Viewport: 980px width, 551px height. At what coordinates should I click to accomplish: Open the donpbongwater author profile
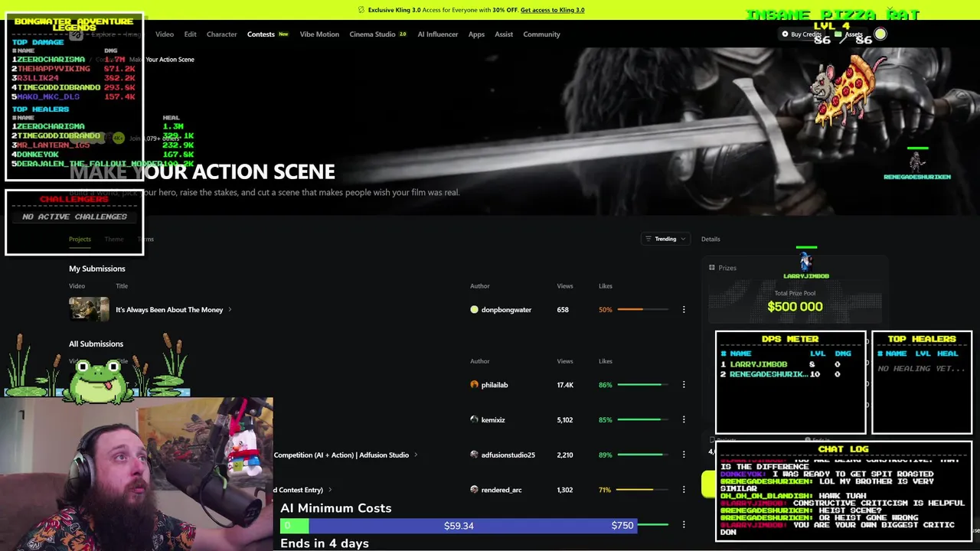[506, 310]
